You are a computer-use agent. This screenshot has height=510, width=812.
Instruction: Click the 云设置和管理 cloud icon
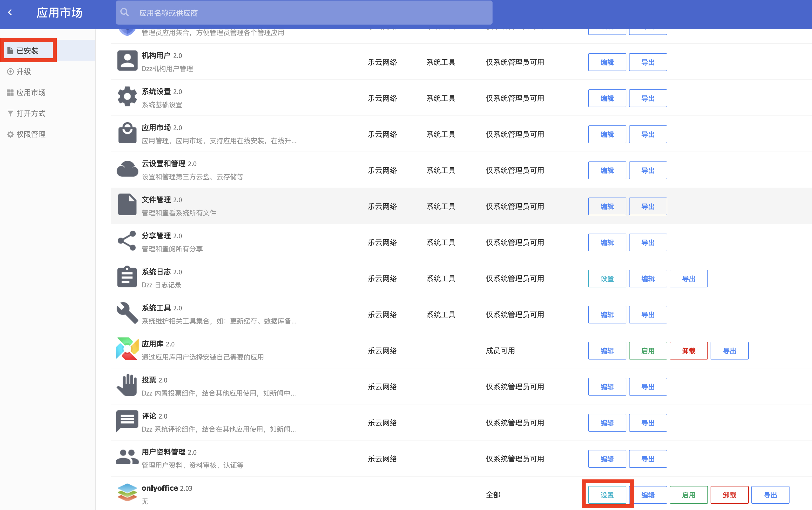pyautogui.click(x=127, y=169)
